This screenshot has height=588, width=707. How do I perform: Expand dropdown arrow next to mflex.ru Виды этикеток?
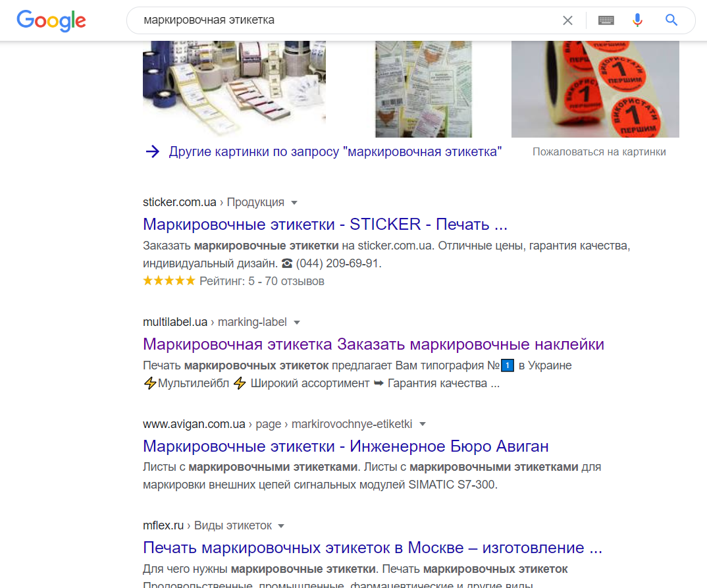281,526
